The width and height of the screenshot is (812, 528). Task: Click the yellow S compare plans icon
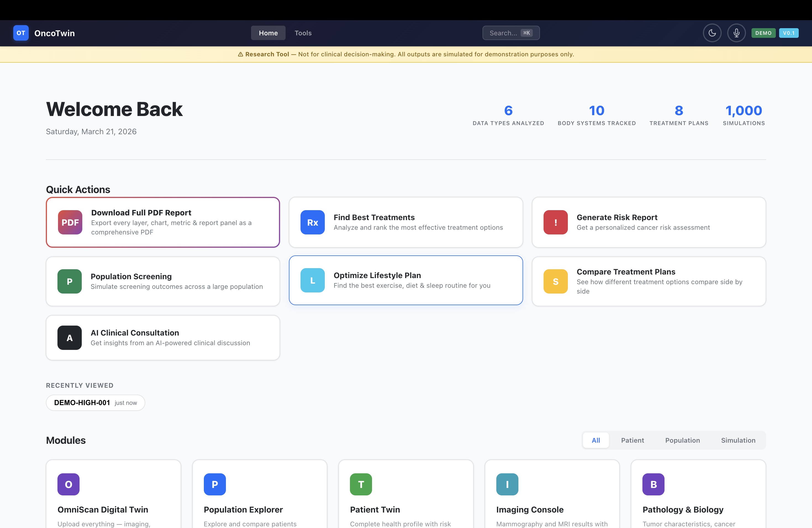[555, 281]
